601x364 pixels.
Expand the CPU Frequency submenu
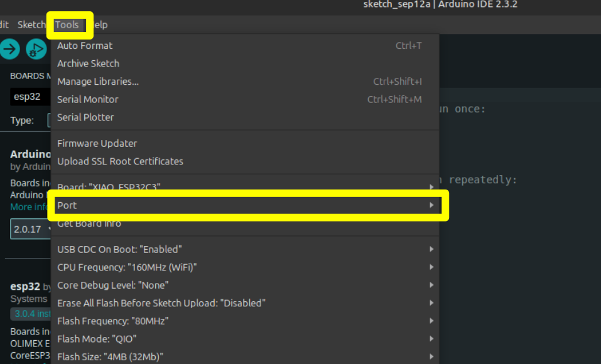point(245,267)
